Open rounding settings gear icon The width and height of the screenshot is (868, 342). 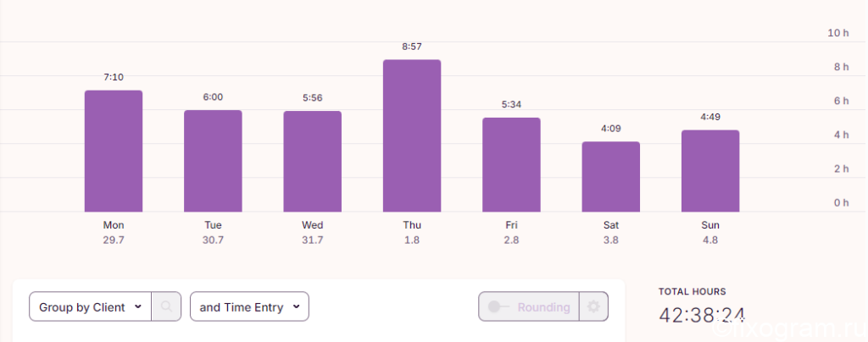point(593,306)
